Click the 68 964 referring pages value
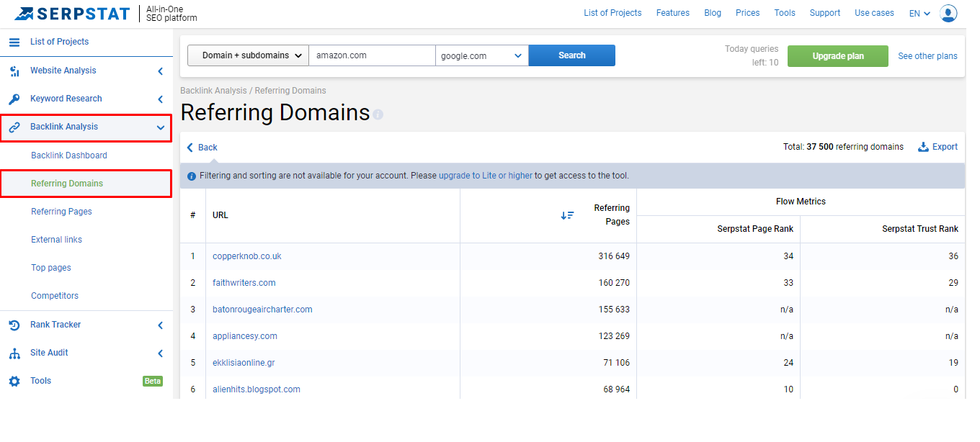Screen dimensions: 980x442 click(617, 389)
